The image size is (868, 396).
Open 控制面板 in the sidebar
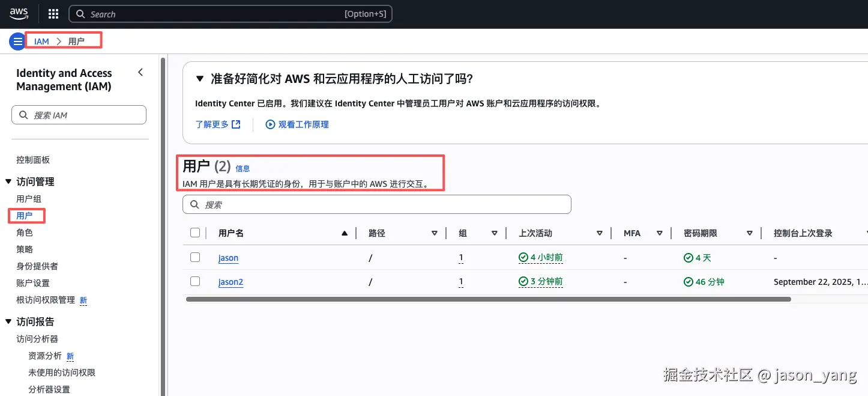click(x=33, y=160)
